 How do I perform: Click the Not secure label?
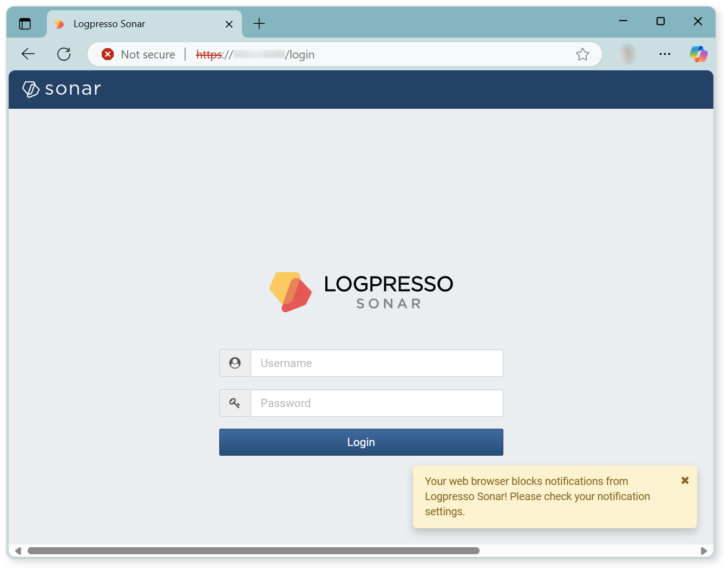coord(148,55)
